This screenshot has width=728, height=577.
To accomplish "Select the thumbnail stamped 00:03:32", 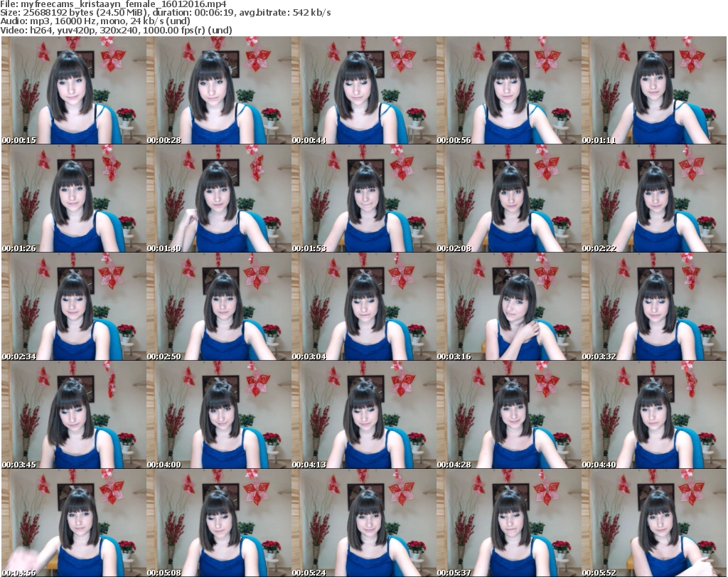I will pos(654,307).
